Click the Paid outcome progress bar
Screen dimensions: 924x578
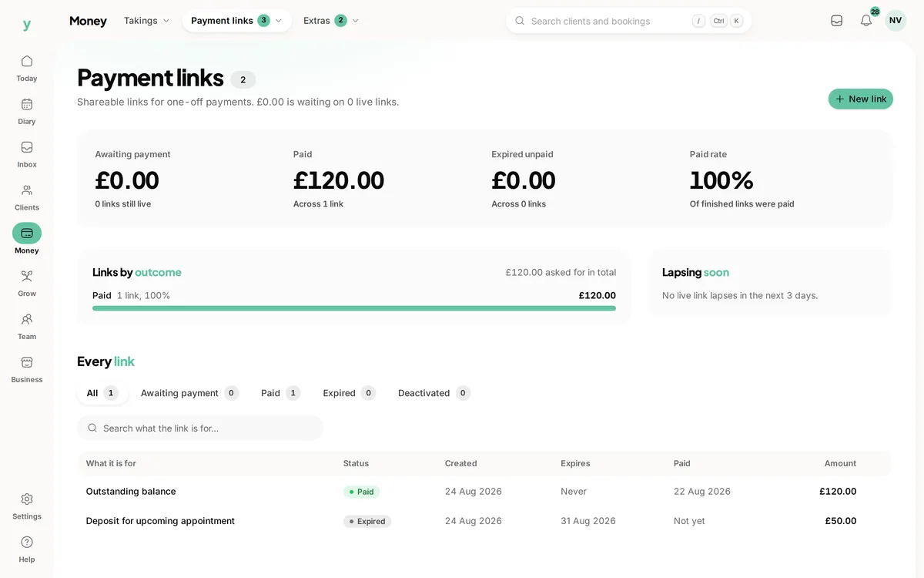click(354, 308)
